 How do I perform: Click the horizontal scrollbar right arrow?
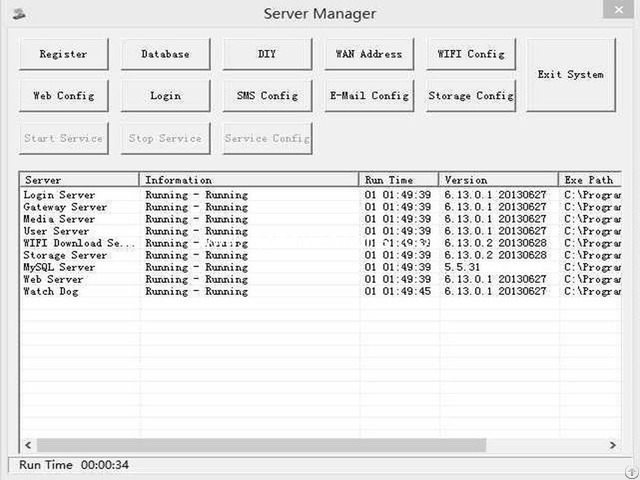tap(613, 445)
